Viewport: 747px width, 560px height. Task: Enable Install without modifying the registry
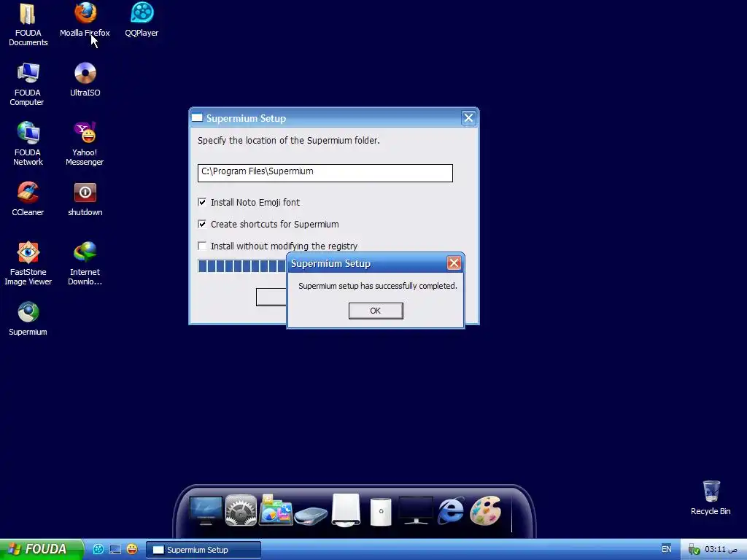coord(202,246)
